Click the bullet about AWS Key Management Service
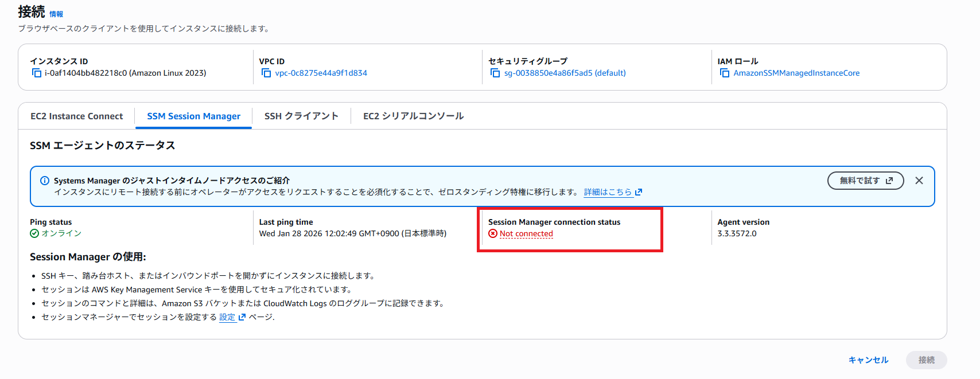Screen dimensions: 980x379 (197, 290)
